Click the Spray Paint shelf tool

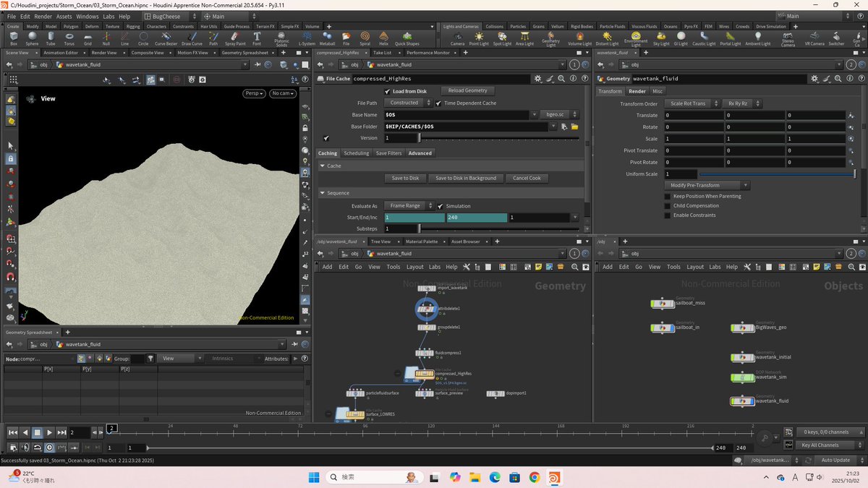[234, 37]
